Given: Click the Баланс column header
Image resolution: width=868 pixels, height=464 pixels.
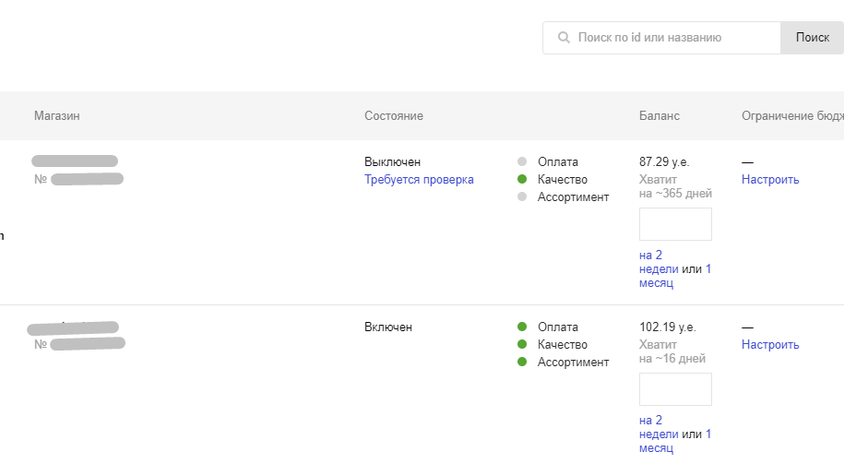Looking at the screenshot, I should click(659, 116).
